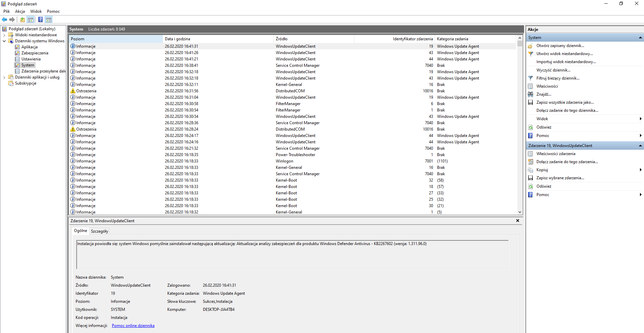This screenshot has width=644, height=333.
Task: Select the Service Control Manager event at 16:38:41
Action: tap(292, 65)
